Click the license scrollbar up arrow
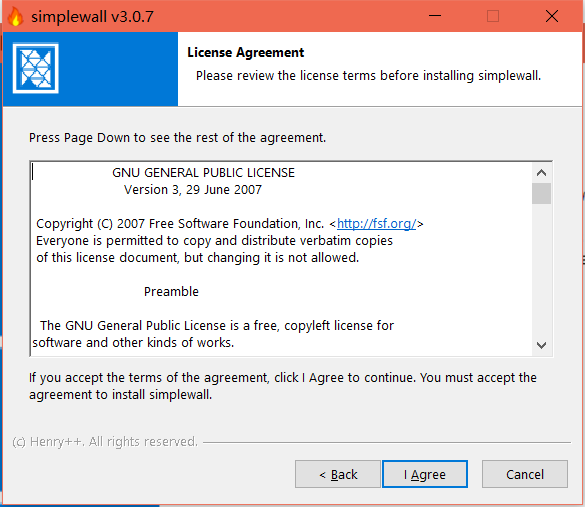 pyautogui.click(x=541, y=173)
